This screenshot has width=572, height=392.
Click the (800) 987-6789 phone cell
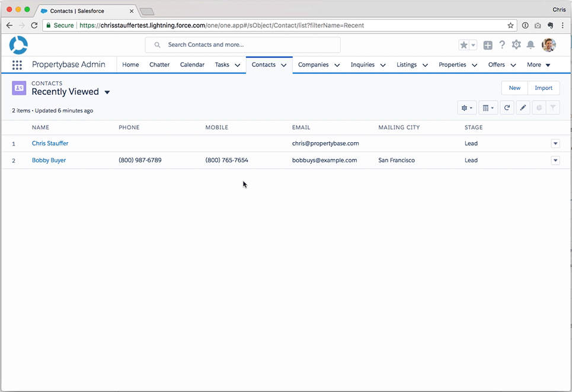pos(140,160)
